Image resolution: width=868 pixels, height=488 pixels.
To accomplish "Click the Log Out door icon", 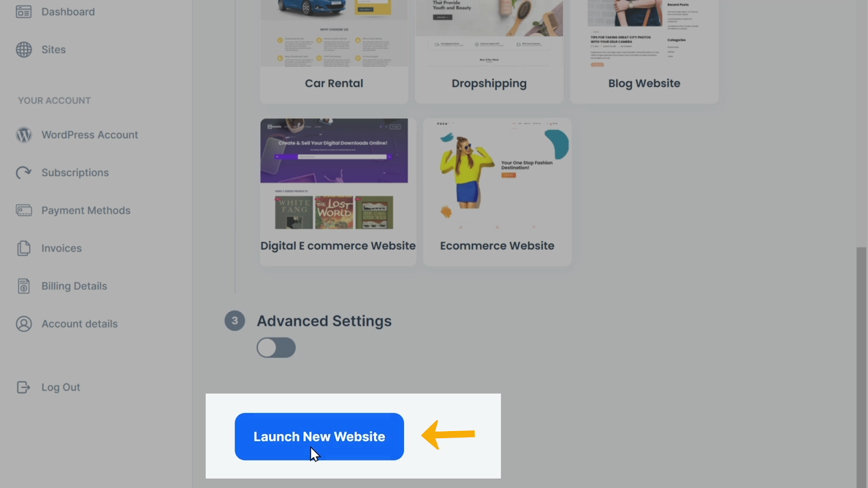I will [23, 387].
